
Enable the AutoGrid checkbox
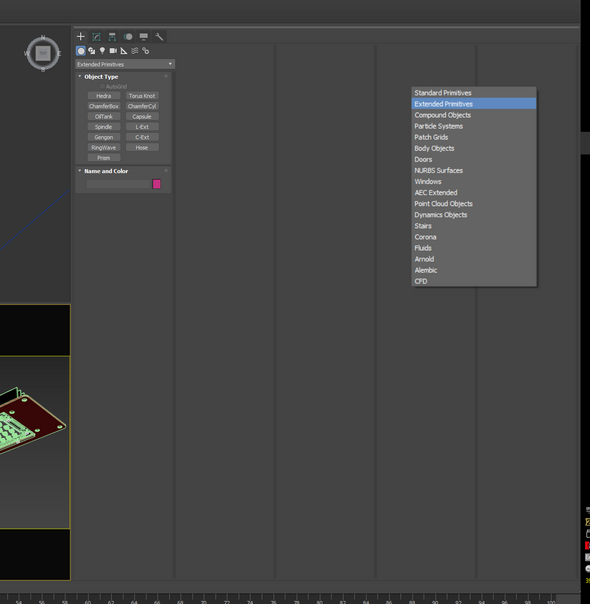pyautogui.click(x=102, y=86)
